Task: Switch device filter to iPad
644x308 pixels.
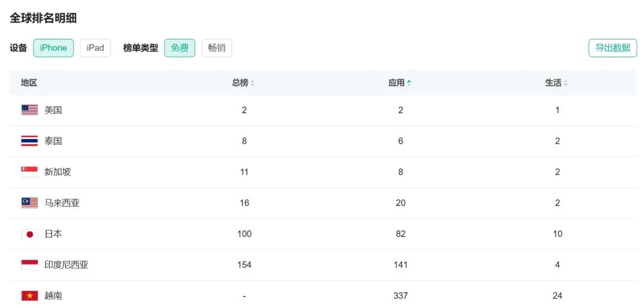Action: (x=95, y=48)
